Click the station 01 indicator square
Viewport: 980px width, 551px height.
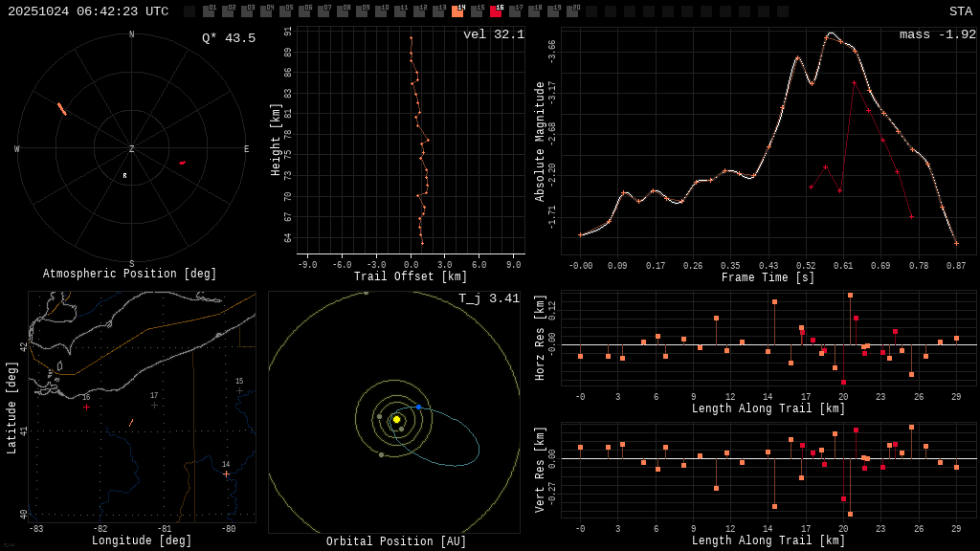209,11
